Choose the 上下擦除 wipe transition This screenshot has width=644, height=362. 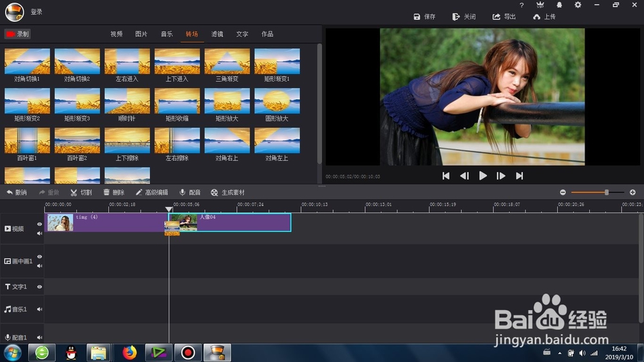[128, 140]
